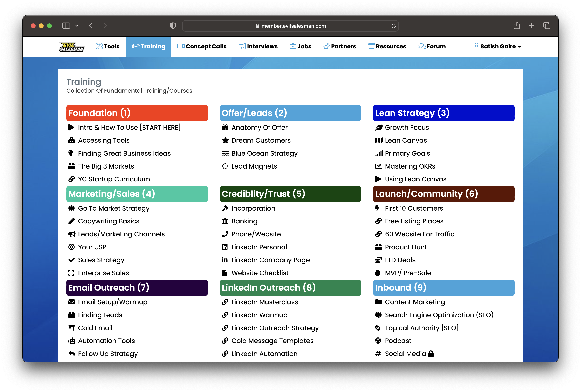This screenshot has height=392, width=581.
Task: Click the Safari share icon
Action: 516,26
